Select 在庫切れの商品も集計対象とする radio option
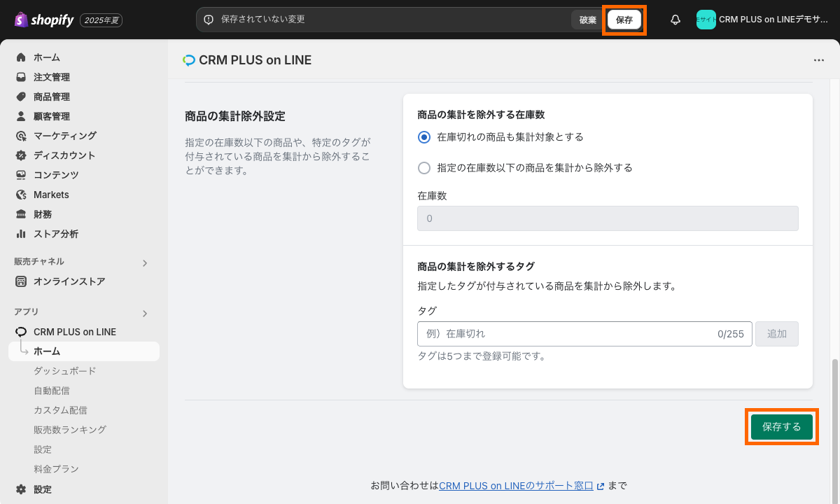840x504 pixels. (423, 137)
